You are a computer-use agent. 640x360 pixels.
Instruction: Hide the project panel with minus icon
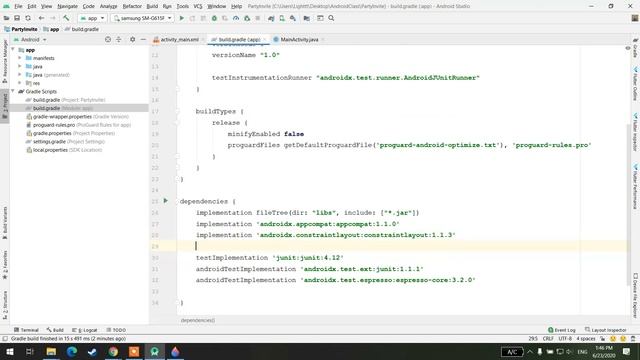click(x=143, y=40)
